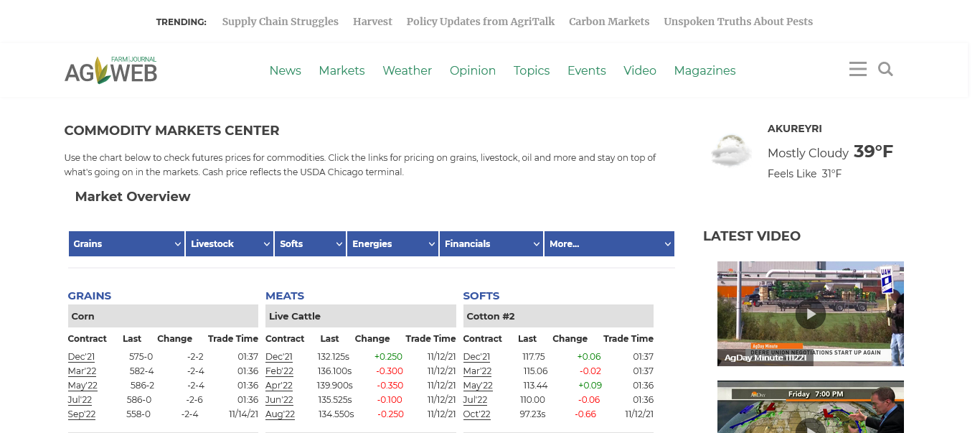Open the Cotton #2 Oct'22 contract
The width and height of the screenshot is (980, 433).
point(476,414)
